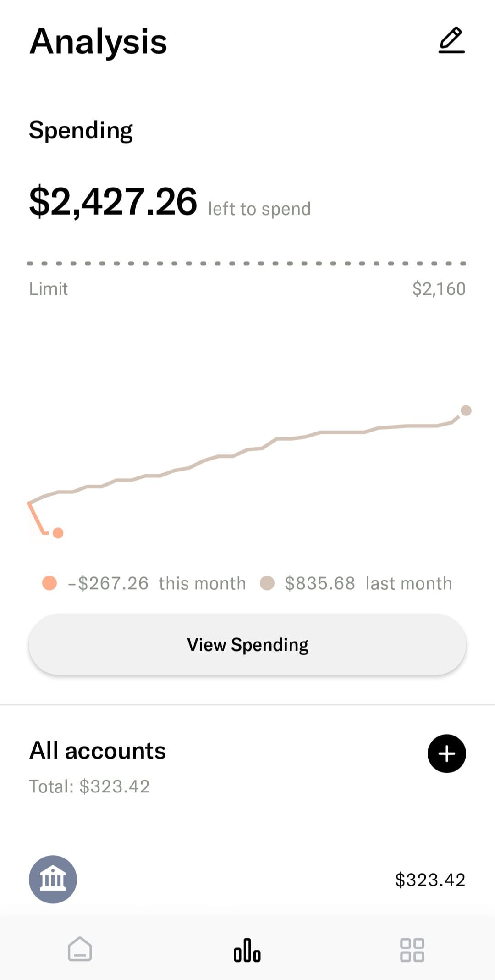This screenshot has width=495, height=980.
Task: Tap the -$267.26 this month label
Action: click(156, 583)
